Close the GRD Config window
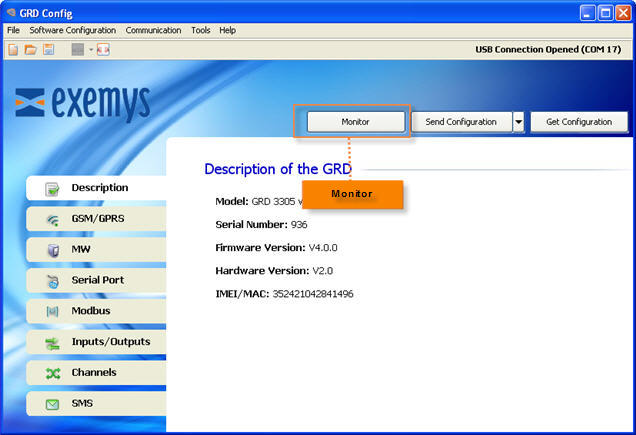 pyautogui.click(x=623, y=13)
